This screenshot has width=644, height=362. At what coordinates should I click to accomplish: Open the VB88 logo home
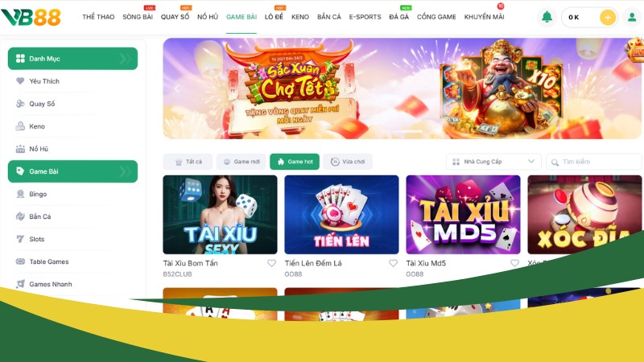click(x=31, y=17)
